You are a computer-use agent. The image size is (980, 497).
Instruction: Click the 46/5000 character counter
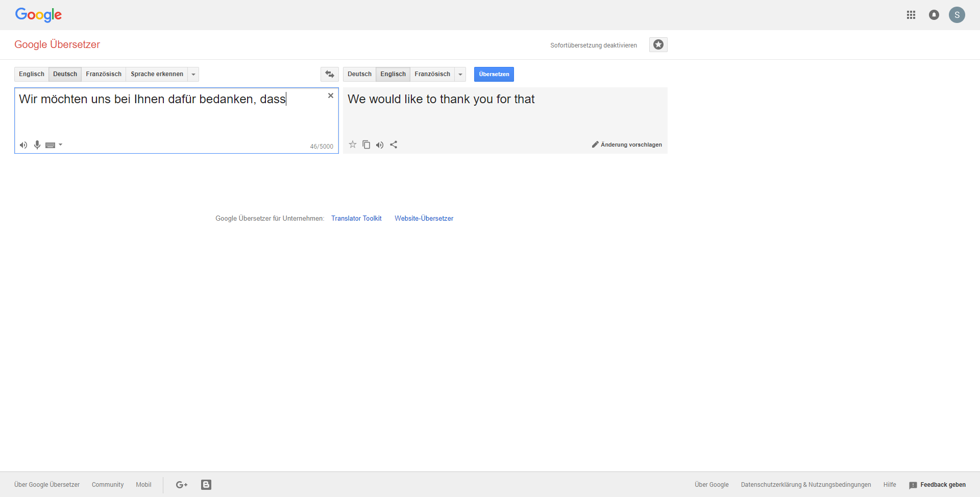tap(322, 147)
